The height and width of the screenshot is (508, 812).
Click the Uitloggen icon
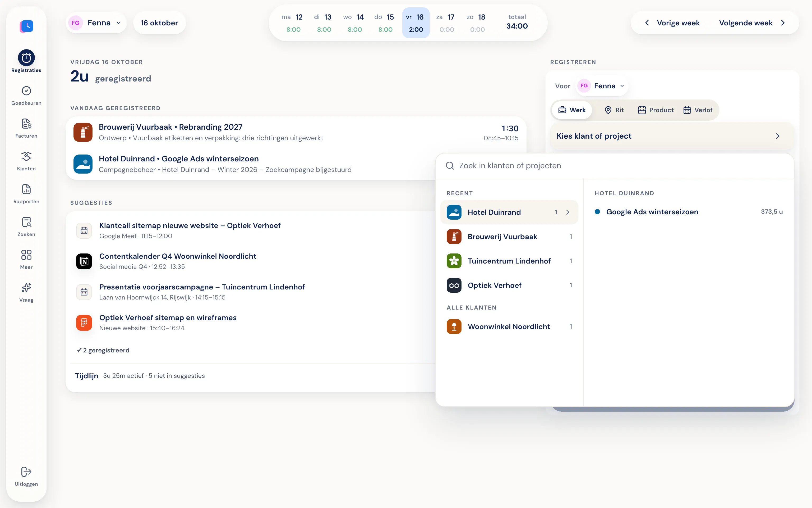[26, 472]
